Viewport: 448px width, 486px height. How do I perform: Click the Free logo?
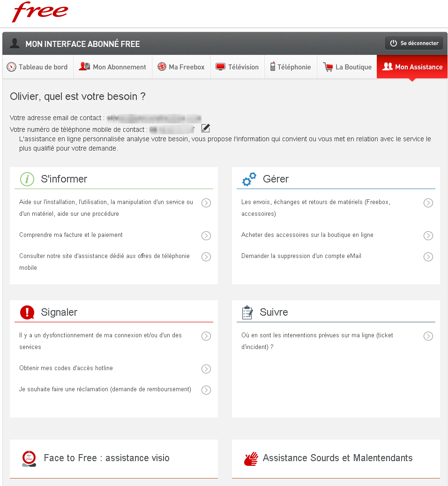point(40,12)
